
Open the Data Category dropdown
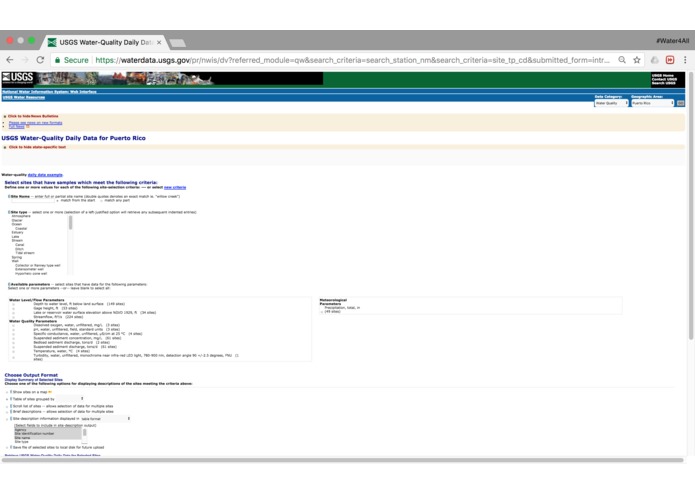[611, 103]
